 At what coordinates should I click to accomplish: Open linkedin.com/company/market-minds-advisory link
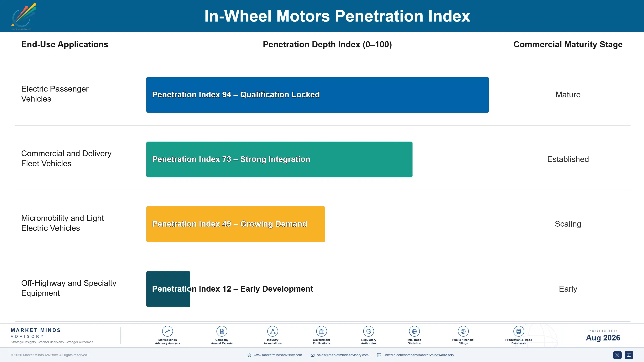(419, 355)
